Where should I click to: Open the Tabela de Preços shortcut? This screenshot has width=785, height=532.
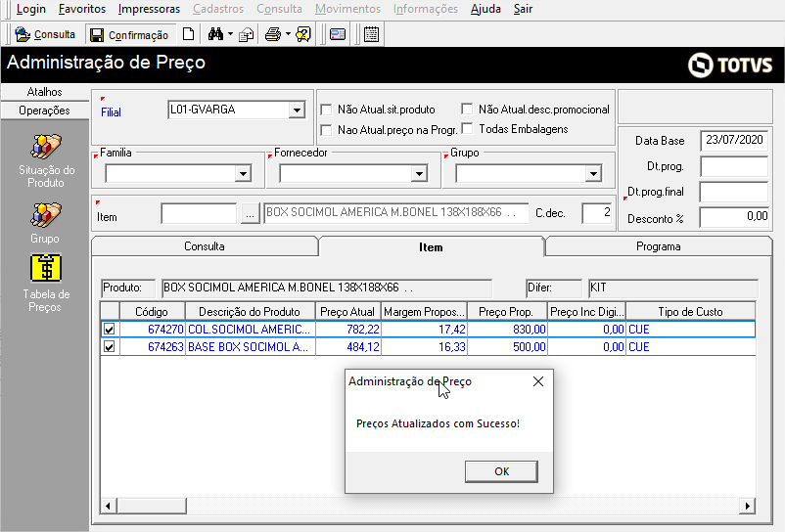(x=46, y=283)
